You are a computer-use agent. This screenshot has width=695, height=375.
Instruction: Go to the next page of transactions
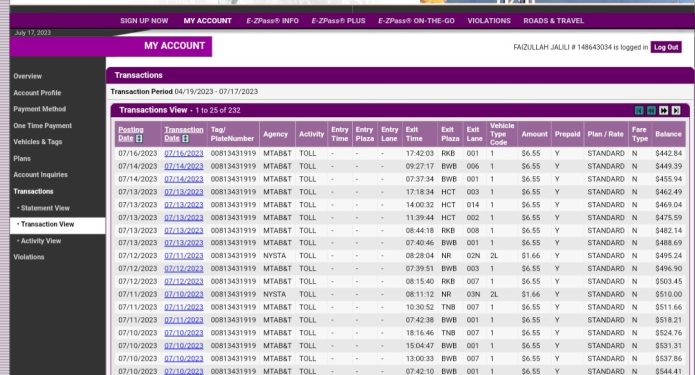pos(664,110)
